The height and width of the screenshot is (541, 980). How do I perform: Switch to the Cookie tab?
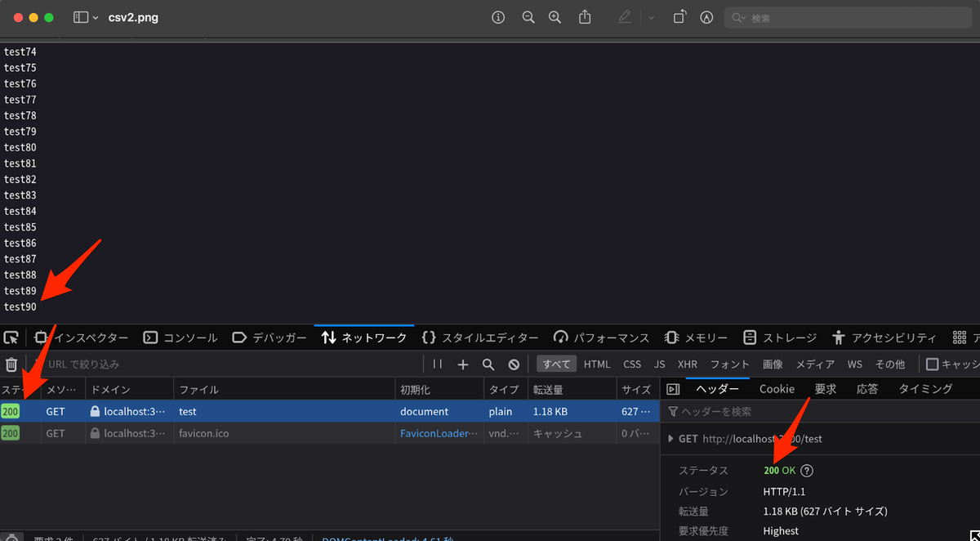point(777,388)
